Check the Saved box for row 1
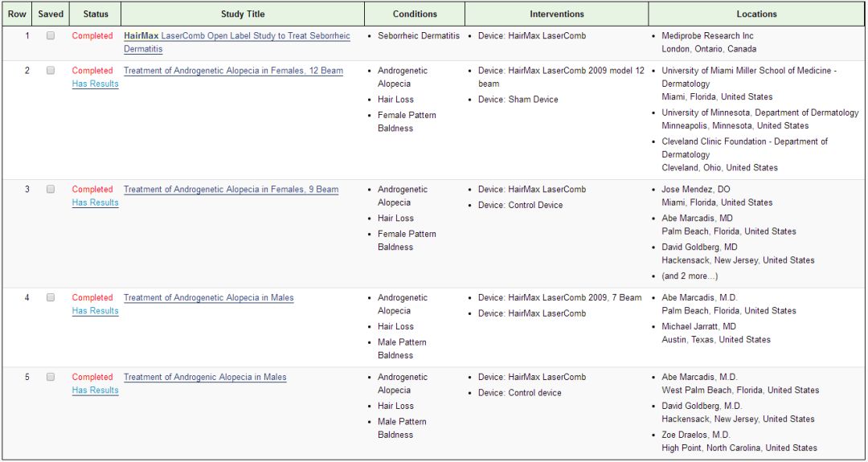The image size is (868, 462). 51,36
